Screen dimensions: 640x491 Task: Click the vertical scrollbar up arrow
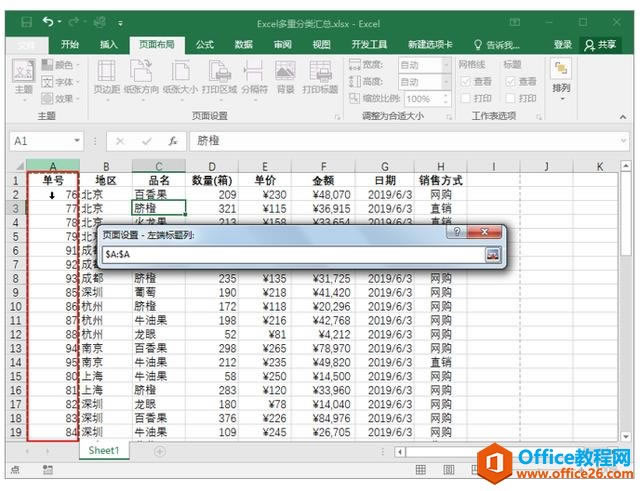click(625, 166)
